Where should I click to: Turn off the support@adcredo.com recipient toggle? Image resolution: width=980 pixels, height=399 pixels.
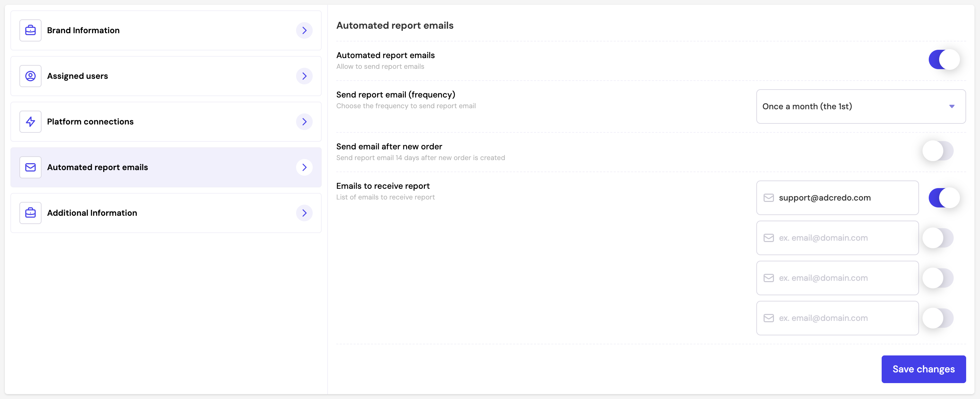pyautogui.click(x=944, y=198)
